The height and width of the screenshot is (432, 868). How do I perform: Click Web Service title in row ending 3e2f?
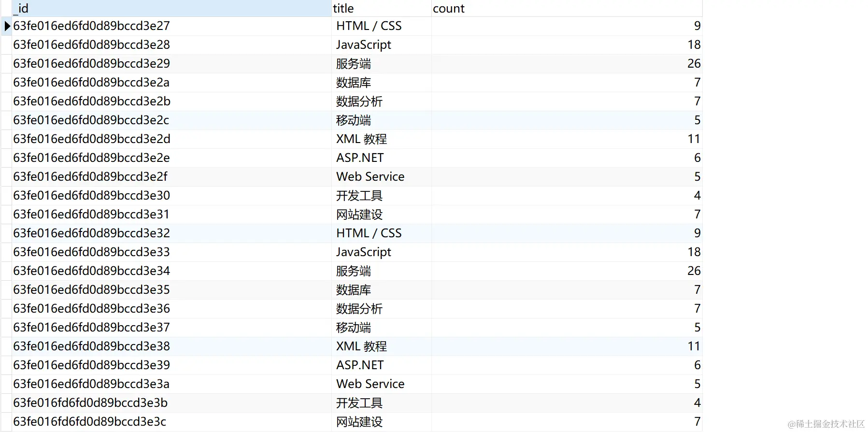pyautogui.click(x=381, y=177)
